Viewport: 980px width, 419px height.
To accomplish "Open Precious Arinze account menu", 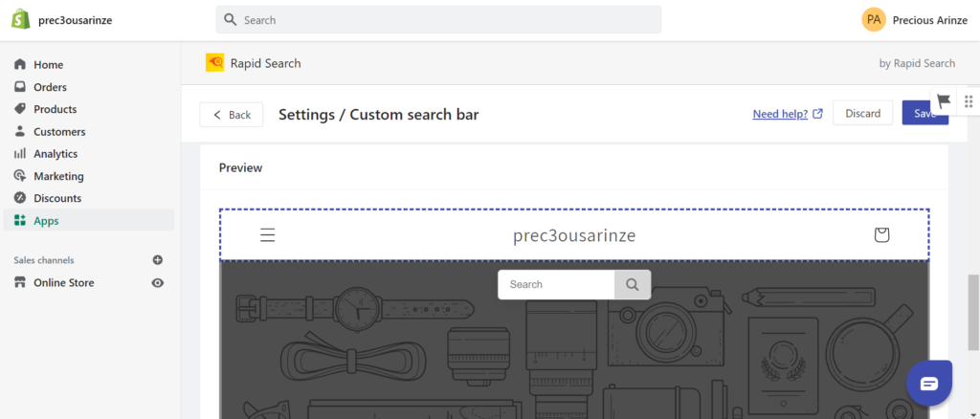I will pyautogui.click(x=930, y=20).
